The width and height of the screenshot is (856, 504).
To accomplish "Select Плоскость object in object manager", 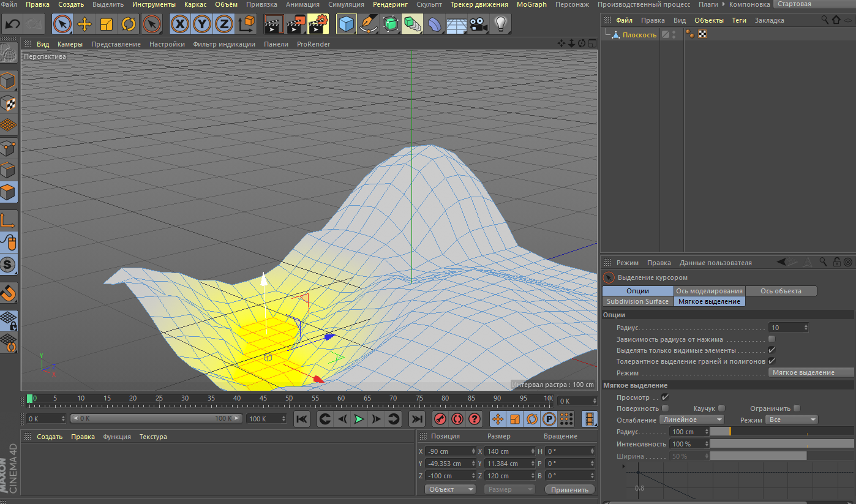I will [639, 35].
